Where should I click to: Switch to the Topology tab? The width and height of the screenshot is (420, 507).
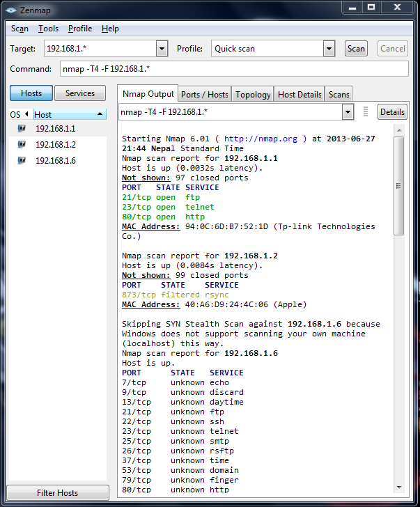[253, 95]
